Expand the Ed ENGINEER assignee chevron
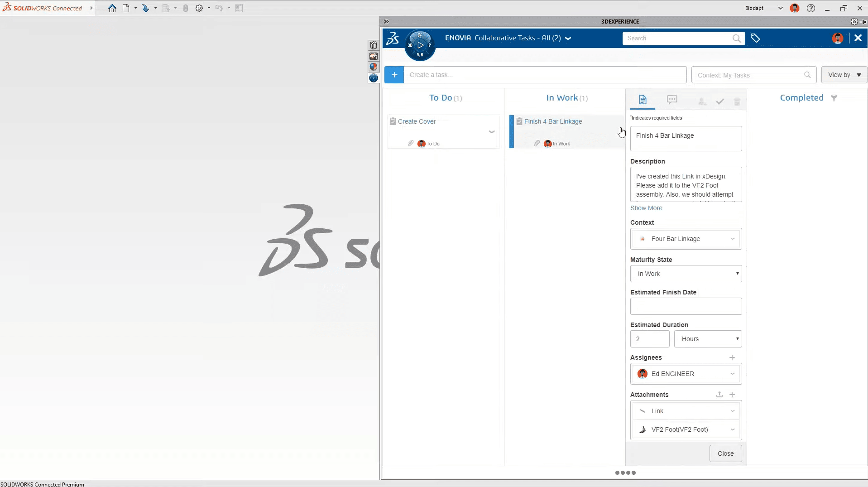This screenshot has height=487, width=868. pos(733,374)
